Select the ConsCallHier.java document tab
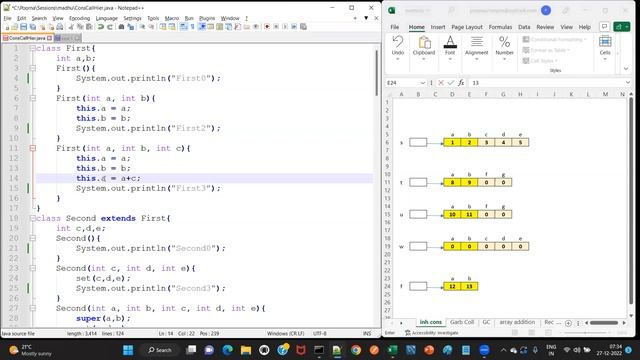The height and width of the screenshot is (360, 640). tap(27, 38)
